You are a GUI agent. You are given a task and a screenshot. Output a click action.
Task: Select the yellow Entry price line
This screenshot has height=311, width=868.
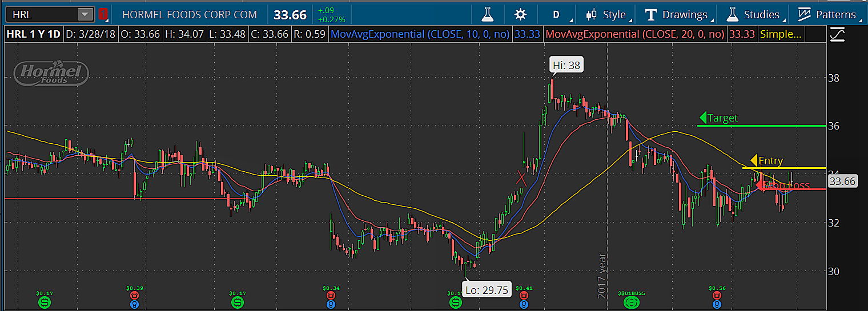(784, 168)
